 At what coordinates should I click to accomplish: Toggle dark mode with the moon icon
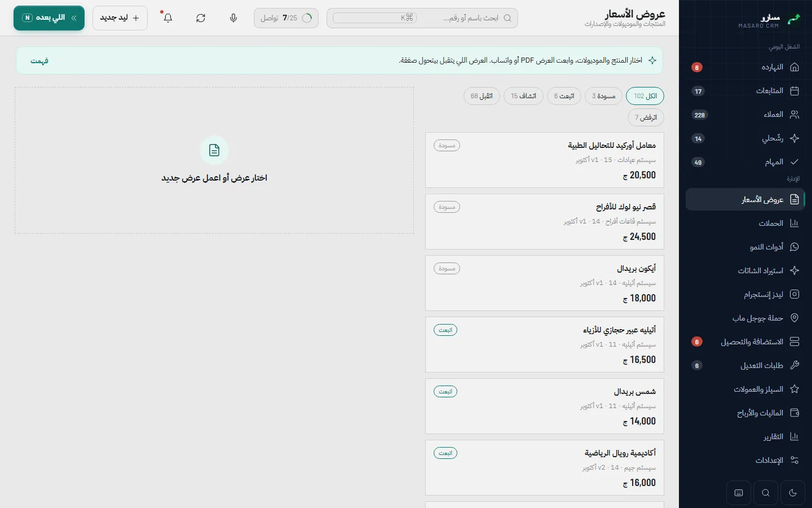(x=793, y=493)
